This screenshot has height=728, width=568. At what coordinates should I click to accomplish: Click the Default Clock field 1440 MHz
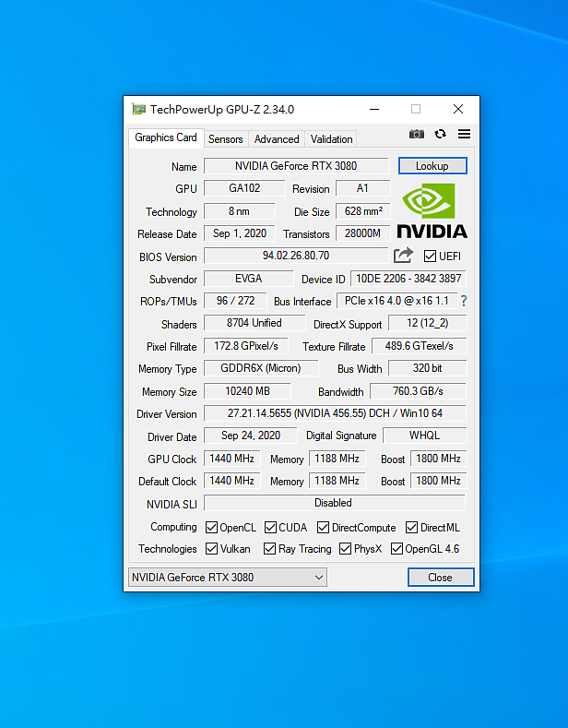(x=231, y=481)
